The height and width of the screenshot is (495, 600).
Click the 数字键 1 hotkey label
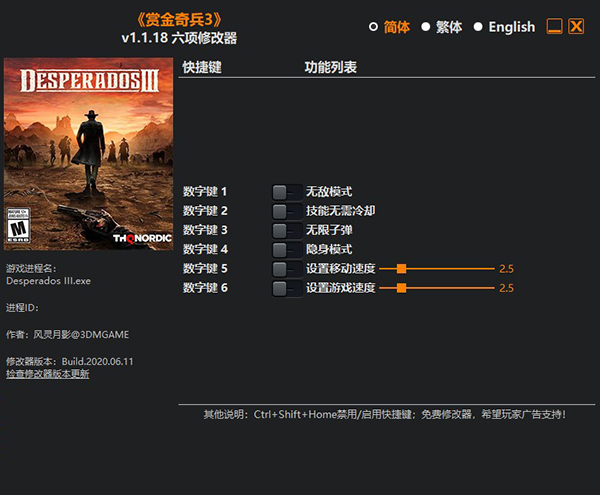(x=205, y=192)
